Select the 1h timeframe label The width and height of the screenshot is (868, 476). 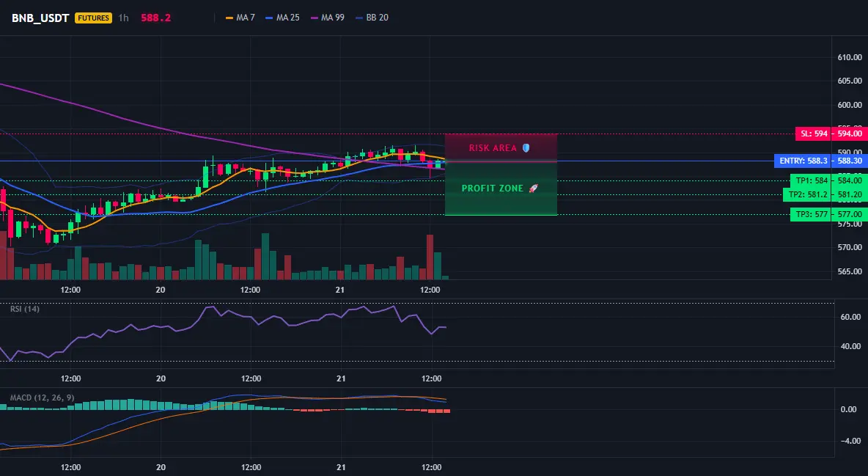click(123, 18)
